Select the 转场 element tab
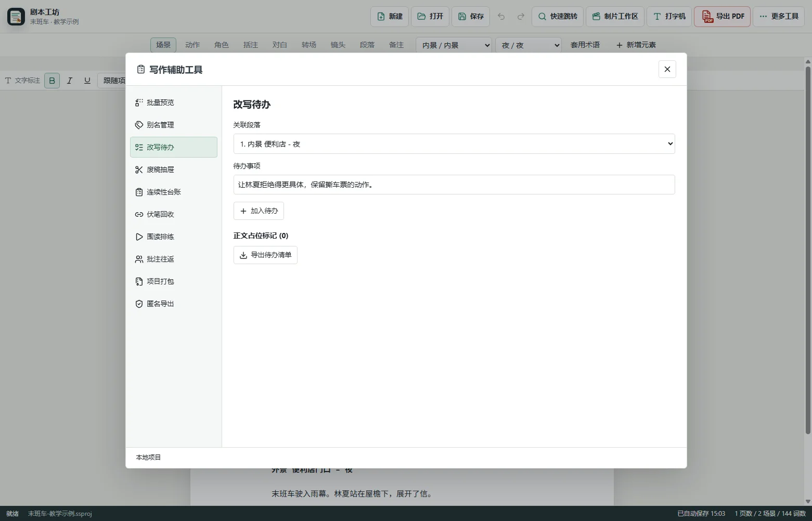This screenshot has height=521, width=812. 309,45
